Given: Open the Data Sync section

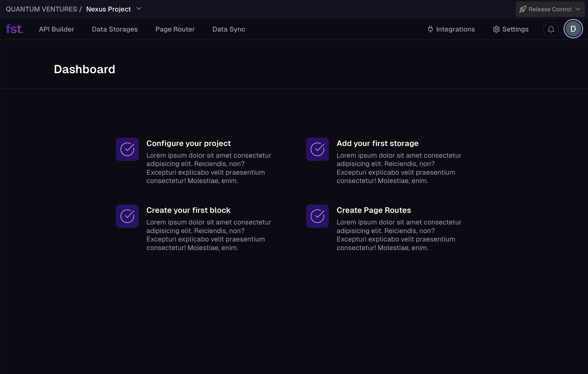Looking at the screenshot, I should pyautogui.click(x=228, y=29).
